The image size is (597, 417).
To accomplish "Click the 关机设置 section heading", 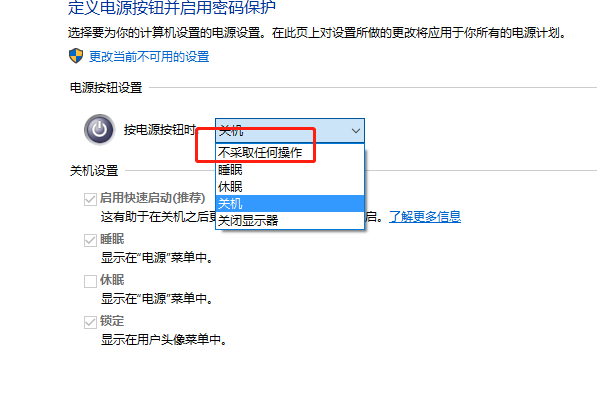I will pos(94,171).
